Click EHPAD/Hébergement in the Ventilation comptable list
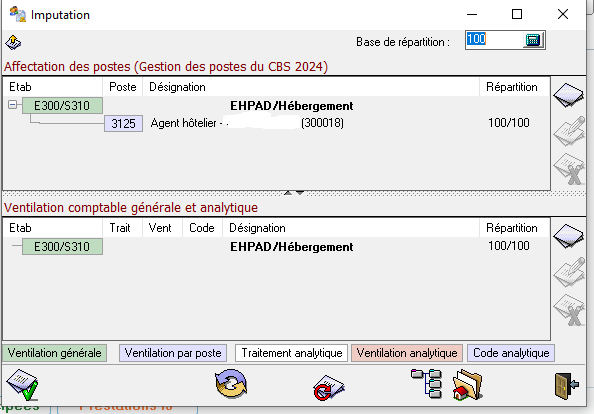 (x=292, y=247)
